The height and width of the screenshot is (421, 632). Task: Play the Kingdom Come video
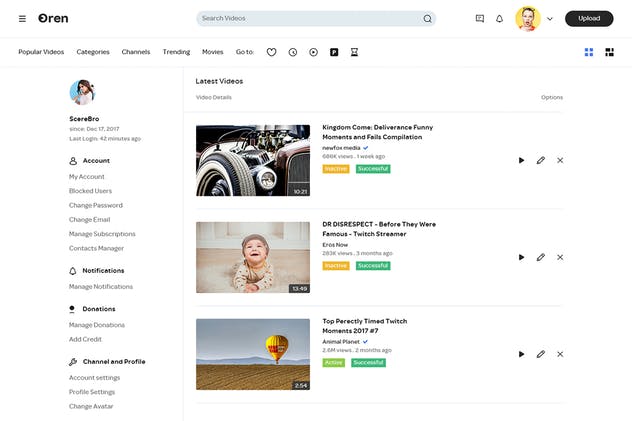coord(521,160)
